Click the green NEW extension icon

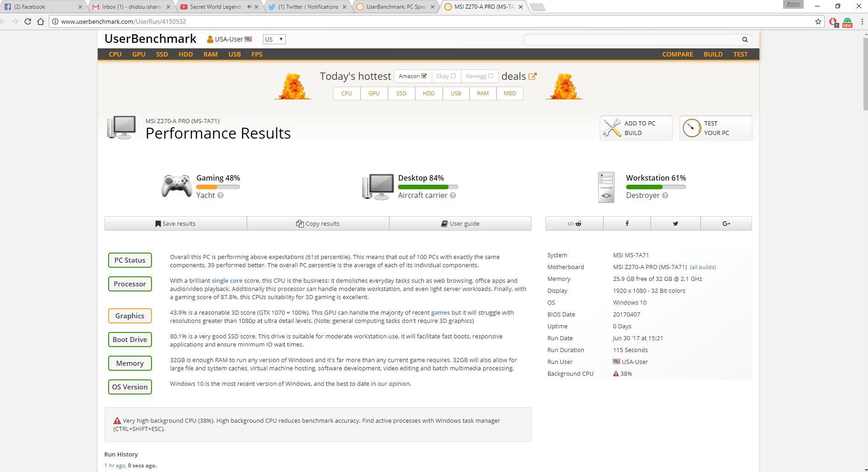point(847,22)
